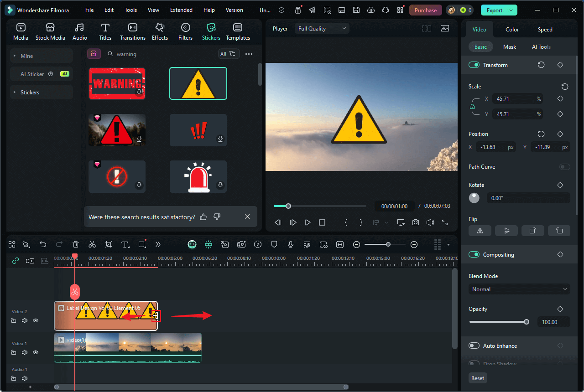
Task: Switch to the Color tab
Action: [x=512, y=29]
